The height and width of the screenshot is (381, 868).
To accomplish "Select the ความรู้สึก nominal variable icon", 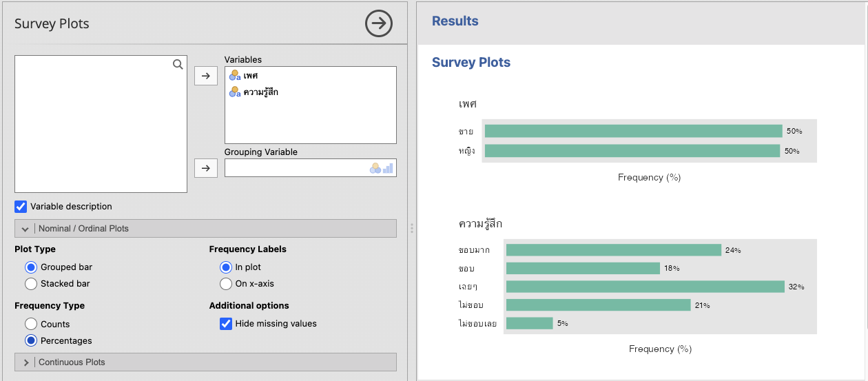I will [x=234, y=92].
